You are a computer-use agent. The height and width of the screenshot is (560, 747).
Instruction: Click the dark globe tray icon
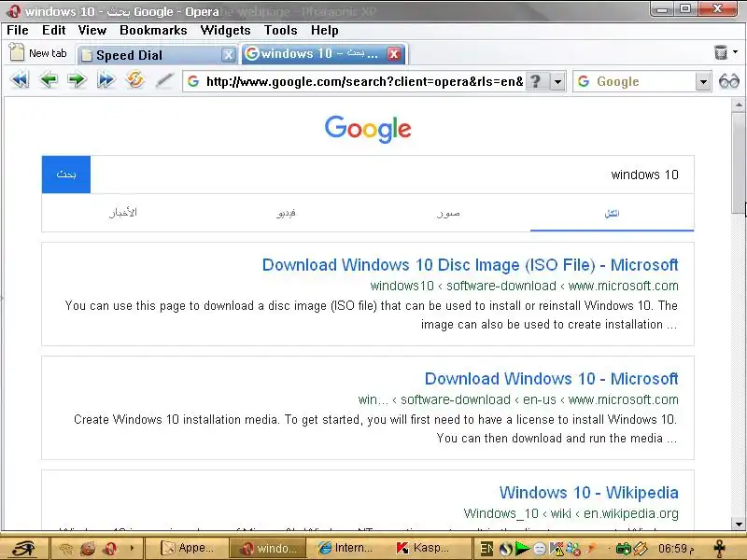(505, 549)
